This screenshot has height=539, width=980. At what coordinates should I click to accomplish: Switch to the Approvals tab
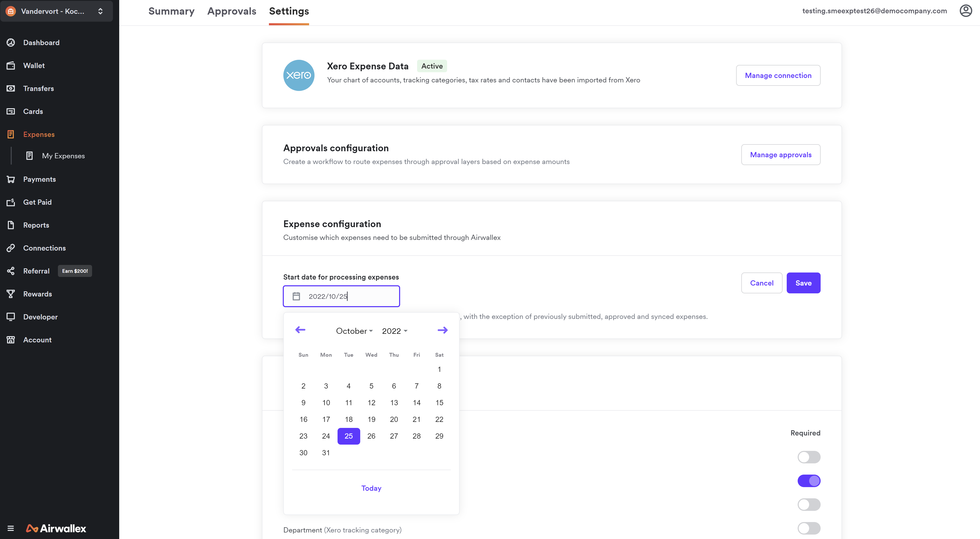[x=232, y=11]
